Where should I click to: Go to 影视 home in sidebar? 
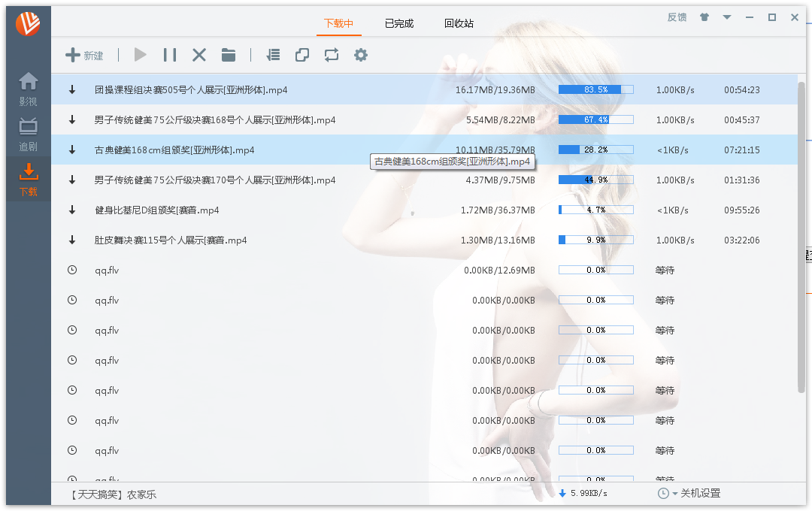click(29, 89)
